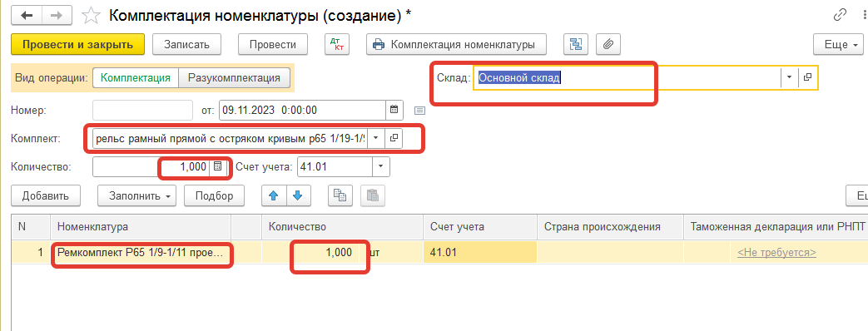Open Комплект item form icon
This screenshot has width=868, height=331.
click(394, 138)
